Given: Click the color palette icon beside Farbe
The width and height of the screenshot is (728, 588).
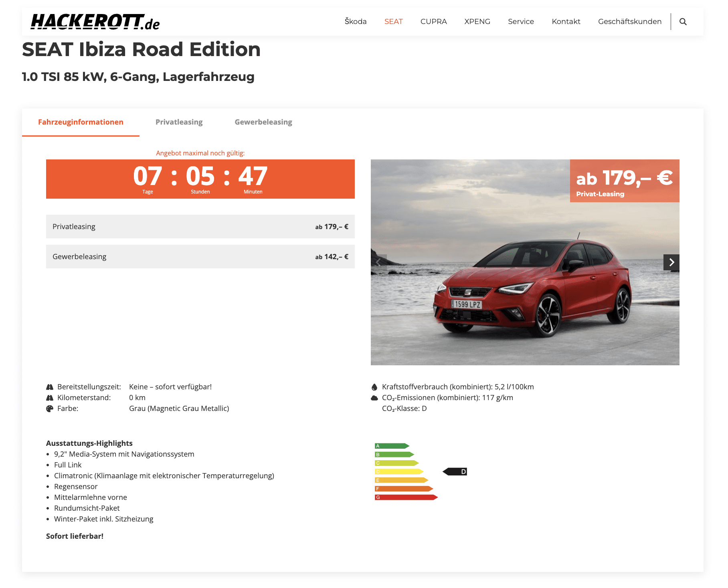Looking at the screenshot, I should click(50, 409).
